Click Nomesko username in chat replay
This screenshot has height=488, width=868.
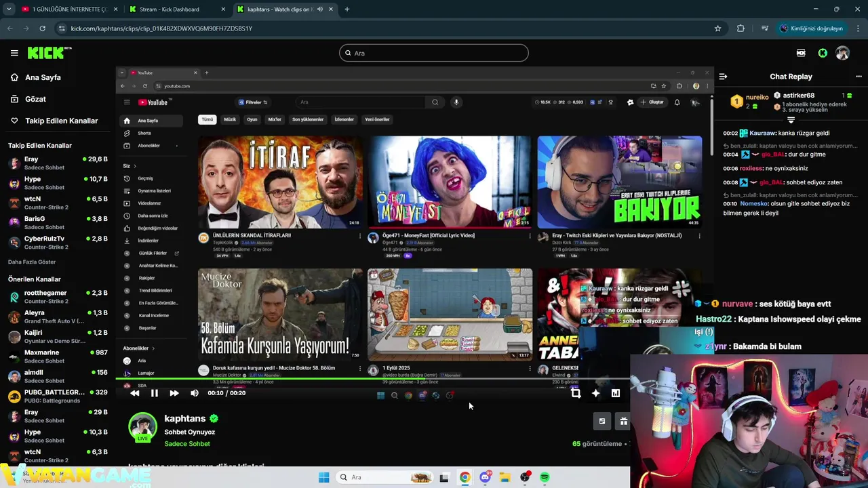coord(753,203)
